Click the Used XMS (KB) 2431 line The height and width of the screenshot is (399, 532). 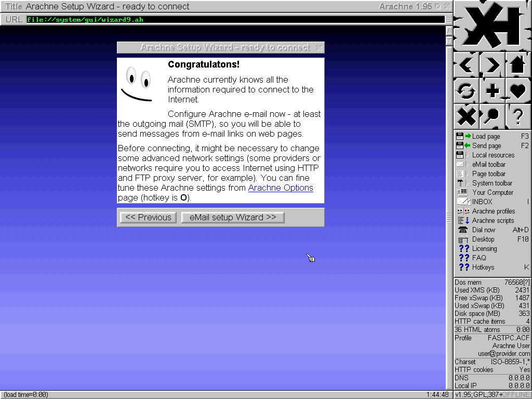tap(492, 290)
